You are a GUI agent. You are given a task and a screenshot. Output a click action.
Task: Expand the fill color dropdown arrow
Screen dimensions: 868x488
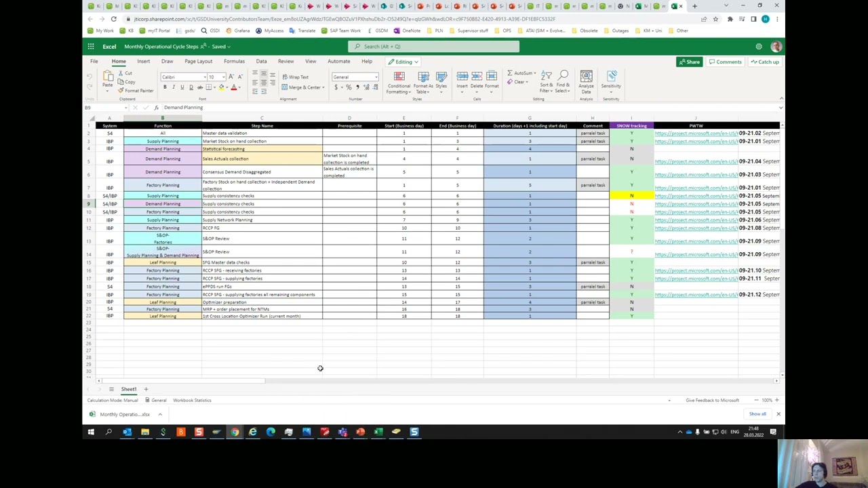[227, 87]
